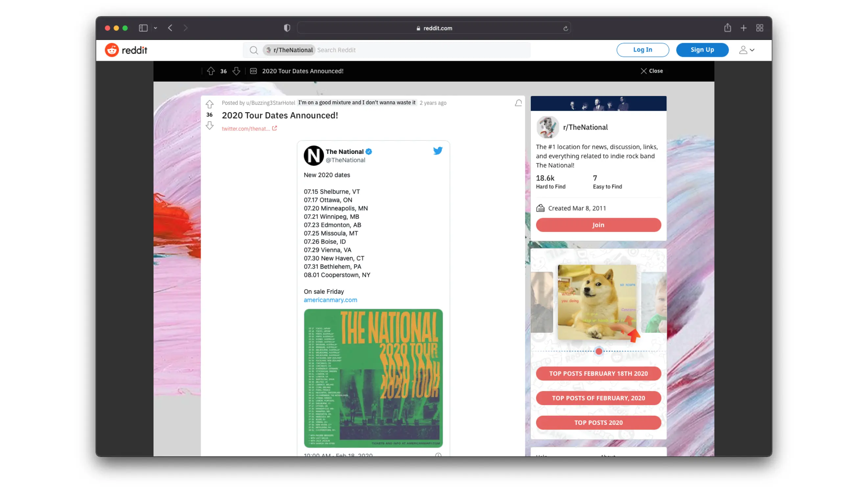Select the post title 2020 Tour Dates Announced!

click(x=280, y=115)
